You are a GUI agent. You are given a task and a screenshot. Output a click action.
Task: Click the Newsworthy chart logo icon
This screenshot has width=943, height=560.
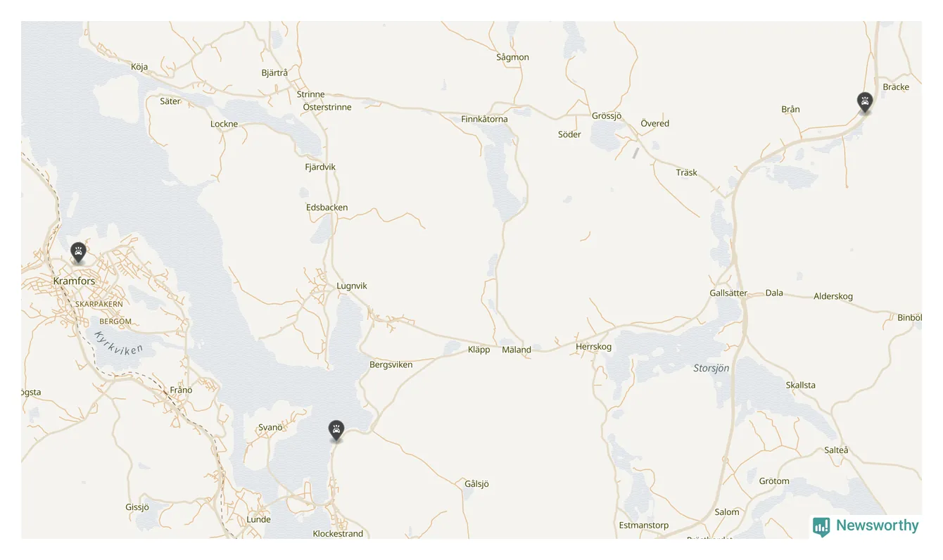[821, 526]
